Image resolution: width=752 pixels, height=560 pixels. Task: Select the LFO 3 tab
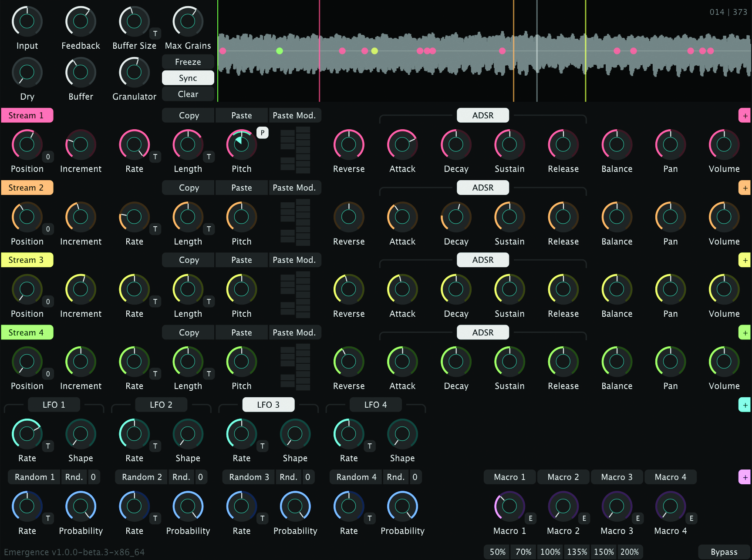pos(268,405)
